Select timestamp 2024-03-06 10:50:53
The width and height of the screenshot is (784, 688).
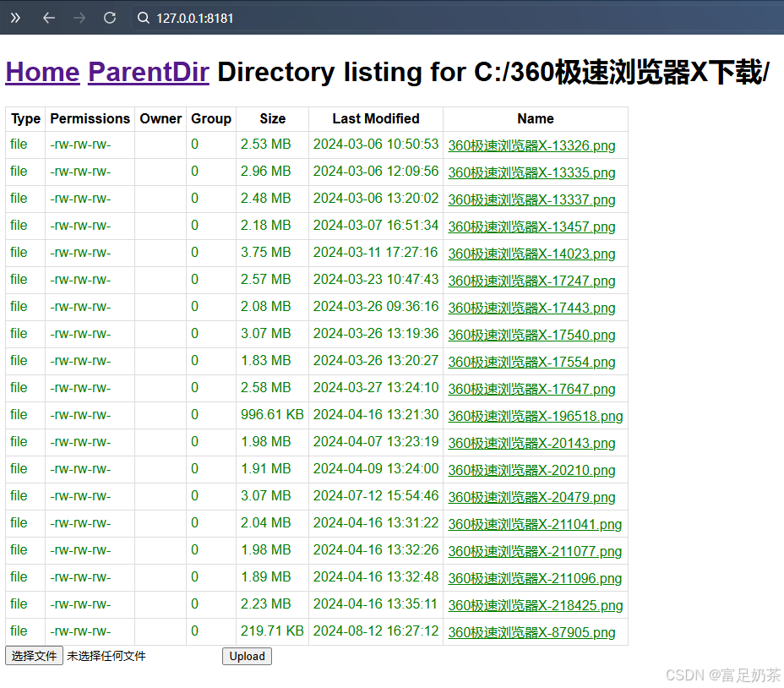[x=376, y=144]
